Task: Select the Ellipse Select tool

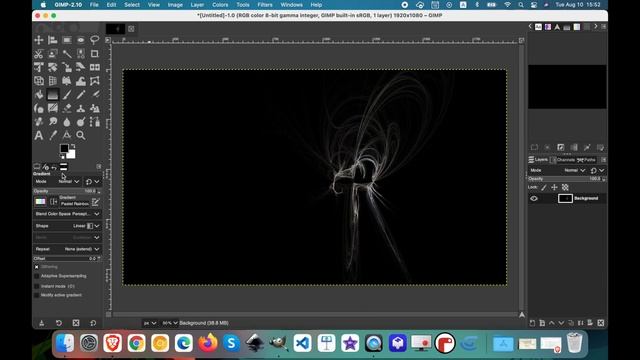Action: point(80,40)
